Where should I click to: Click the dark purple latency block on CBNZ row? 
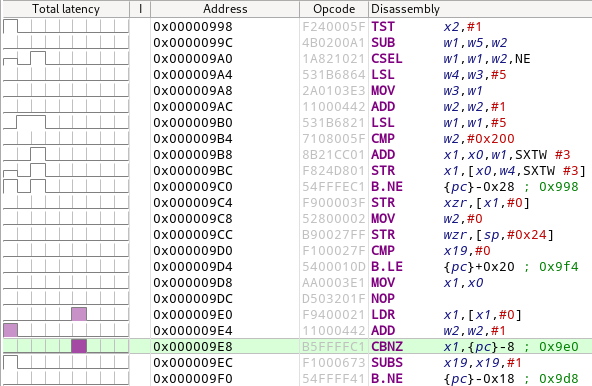(79, 346)
